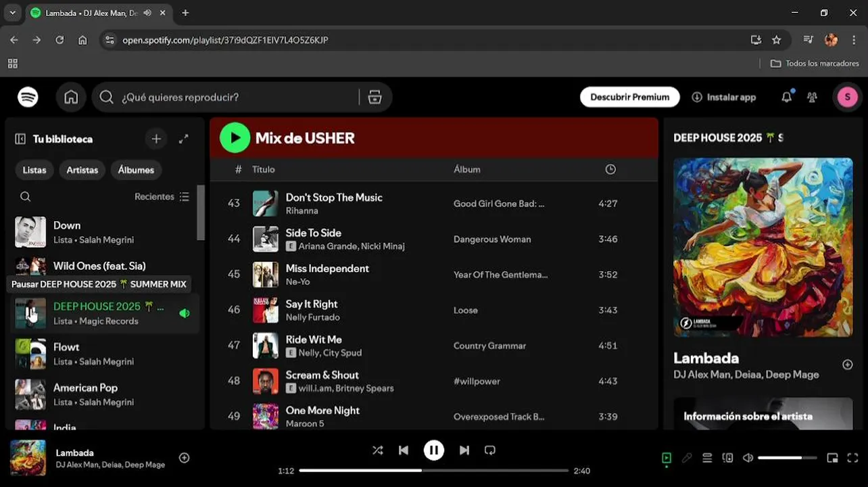Click Descubrir Premium button
The image size is (868, 487).
click(629, 97)
